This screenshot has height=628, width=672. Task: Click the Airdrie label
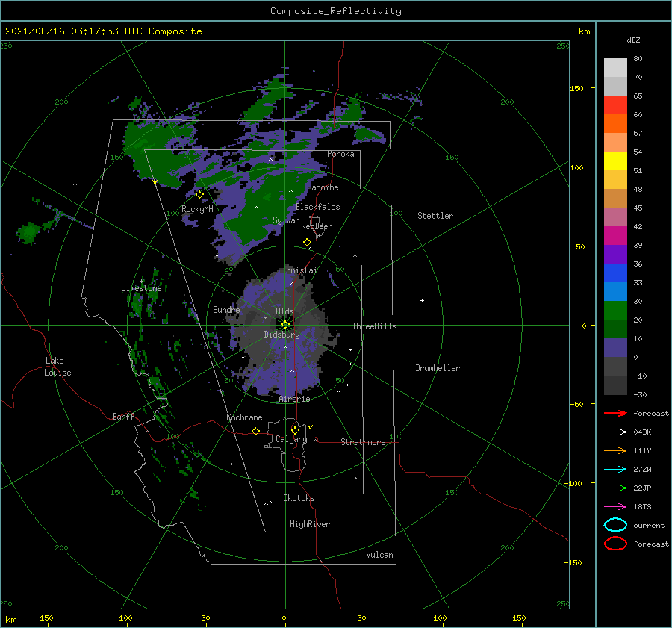[x=294, y=399]
